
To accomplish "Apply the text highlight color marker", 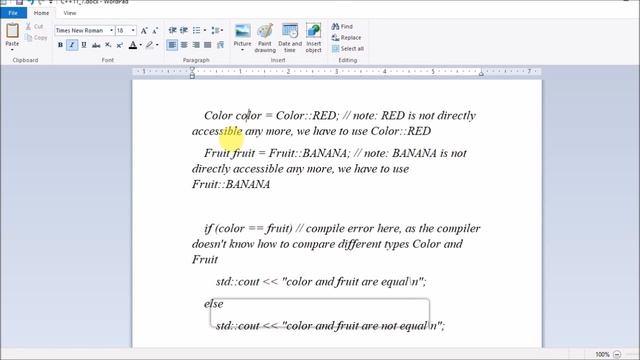I will click(149, 45).
